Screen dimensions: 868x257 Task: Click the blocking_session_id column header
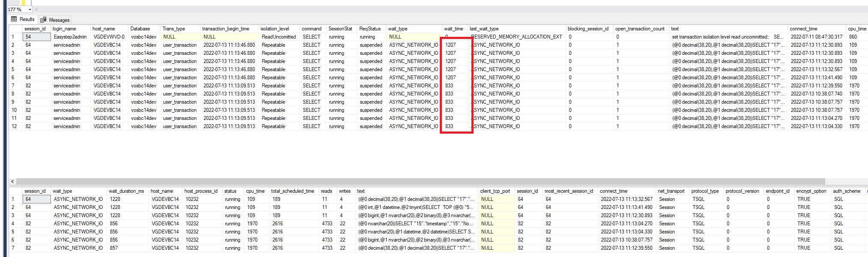pos(588,29)
